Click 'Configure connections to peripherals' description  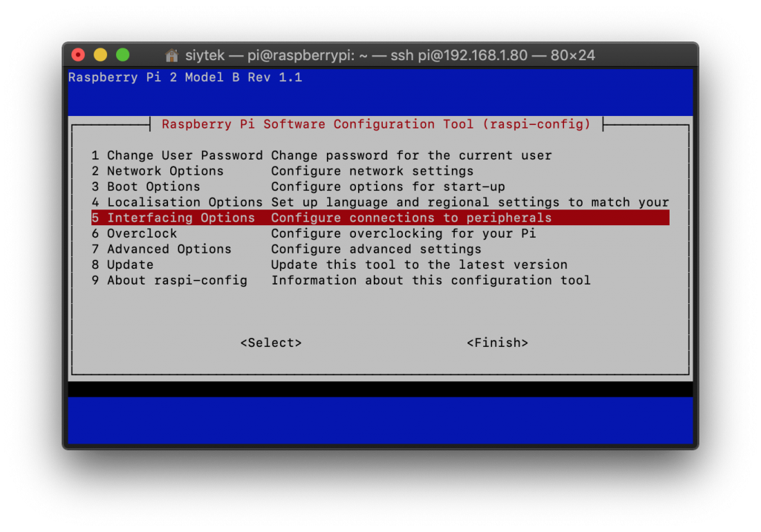tap(411, 218)
